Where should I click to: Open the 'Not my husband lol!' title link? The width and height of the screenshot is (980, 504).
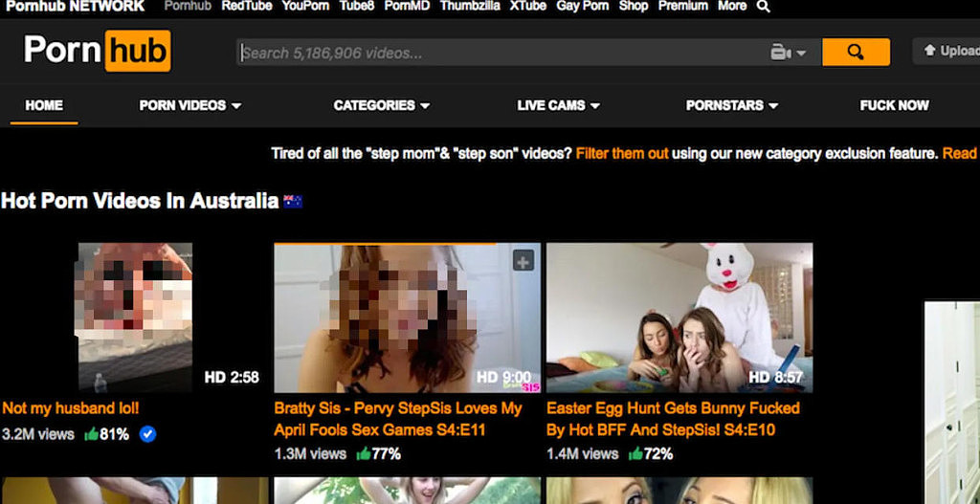point(71,408)
